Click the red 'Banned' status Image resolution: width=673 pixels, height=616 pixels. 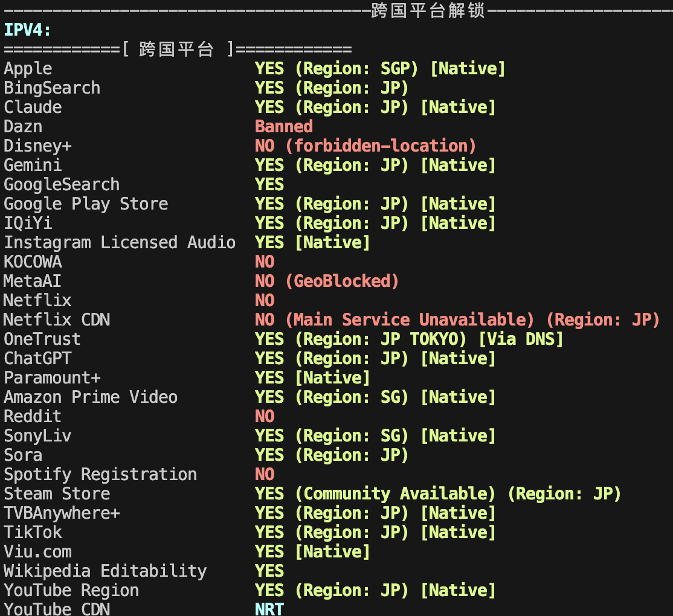click(284, 127)
